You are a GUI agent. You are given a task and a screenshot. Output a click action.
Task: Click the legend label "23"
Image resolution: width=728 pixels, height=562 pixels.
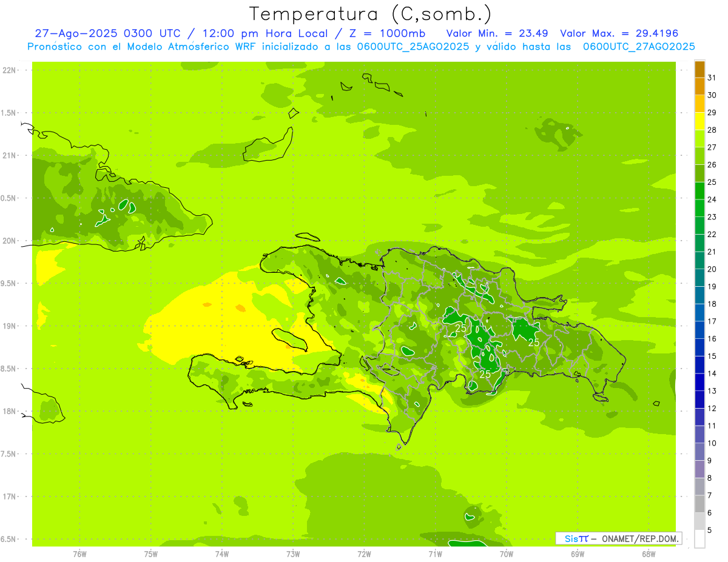pos(712,217)
